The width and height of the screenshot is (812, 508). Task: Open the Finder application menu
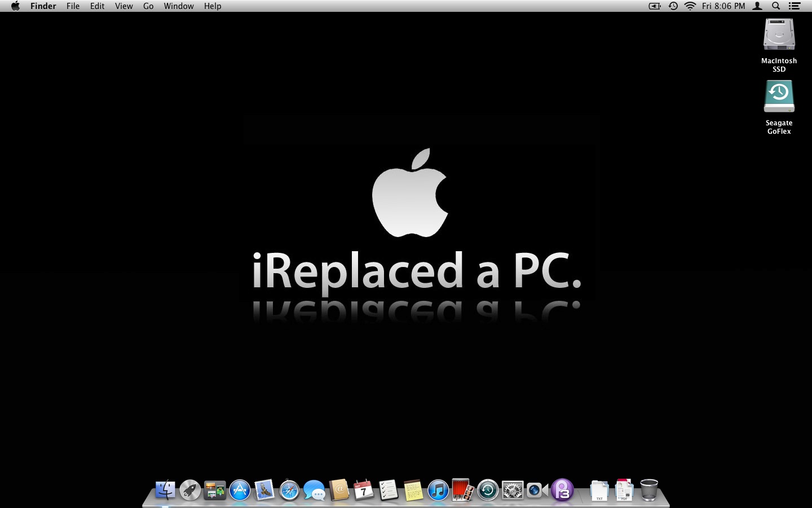pyautogui.click(x=43, y=6)
